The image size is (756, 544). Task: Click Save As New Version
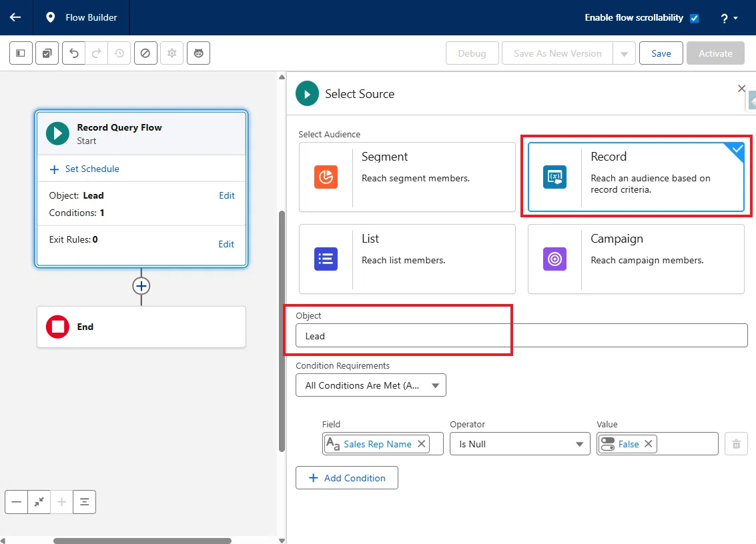pyautogui.click(x=557, y=53)
